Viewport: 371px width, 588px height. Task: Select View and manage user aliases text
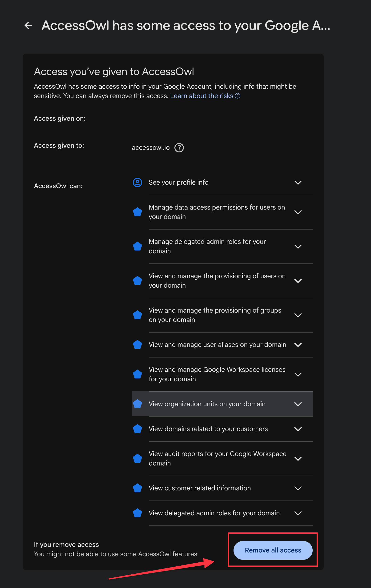tap(218, 345)
